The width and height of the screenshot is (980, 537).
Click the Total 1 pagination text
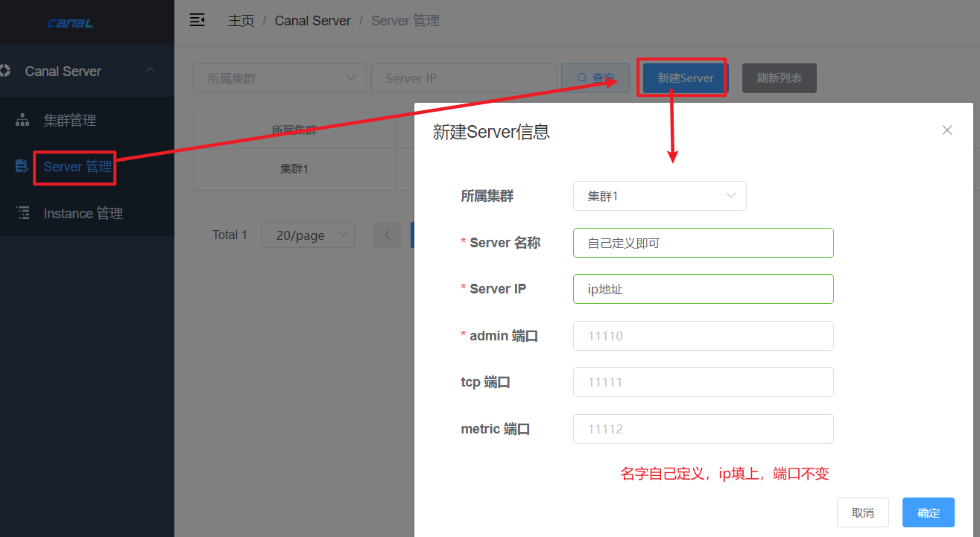tap(230, 235)
